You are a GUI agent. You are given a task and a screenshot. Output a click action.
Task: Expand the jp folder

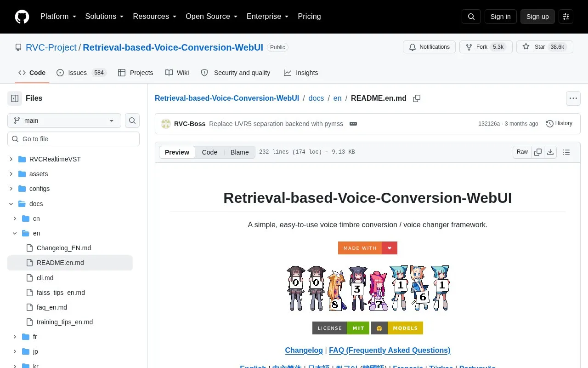[15, 351]
